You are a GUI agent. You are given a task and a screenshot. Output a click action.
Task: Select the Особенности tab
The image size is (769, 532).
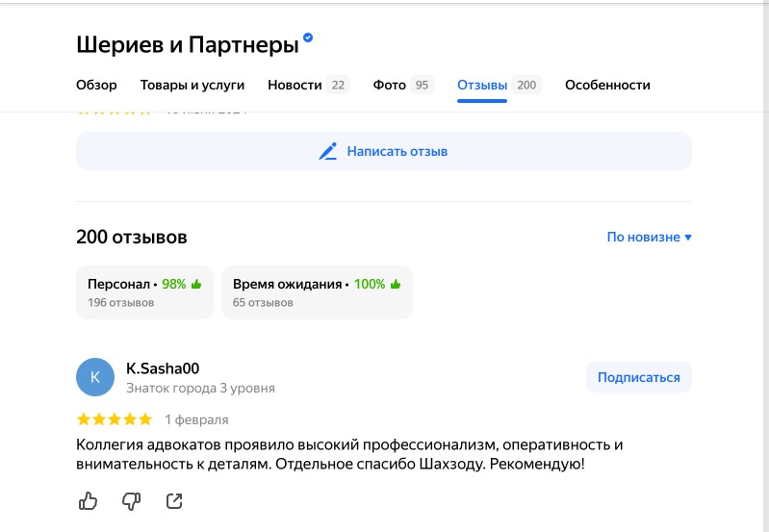coord(607,85)
